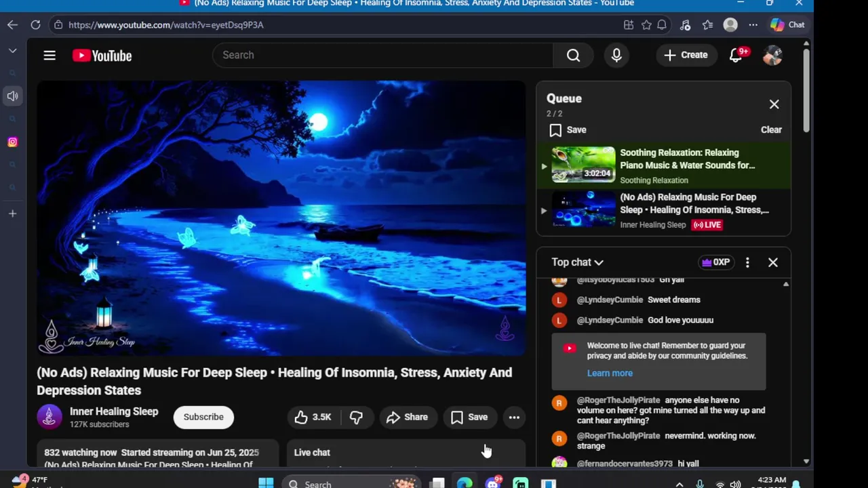Close the Queue panel

coord(774,104)
